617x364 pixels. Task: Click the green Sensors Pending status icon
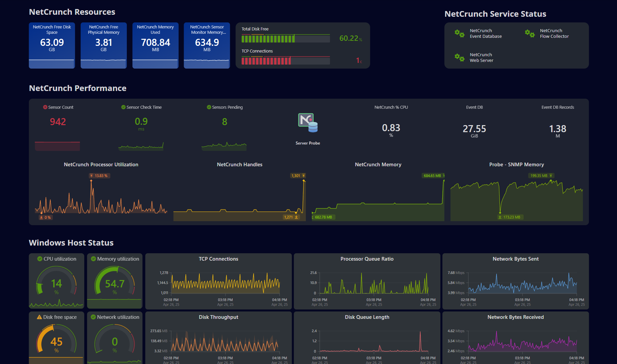(x=209, y=107)
